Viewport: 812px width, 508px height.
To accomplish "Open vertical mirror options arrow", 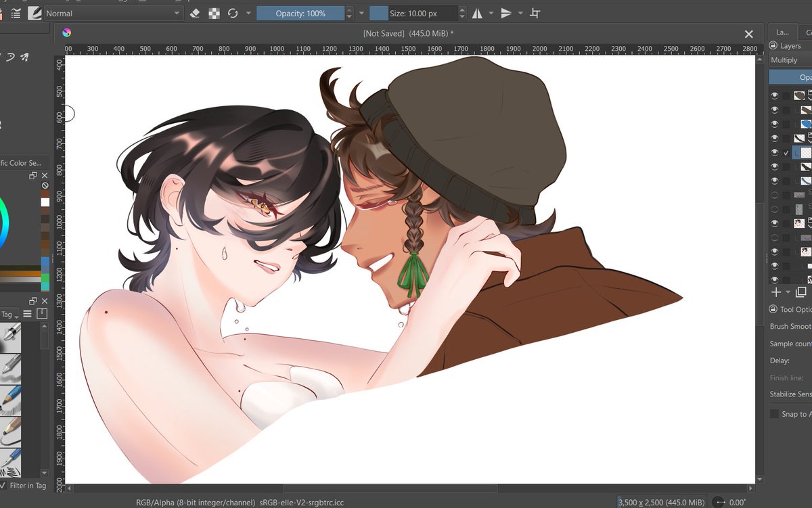I will [x=520, y=13].
